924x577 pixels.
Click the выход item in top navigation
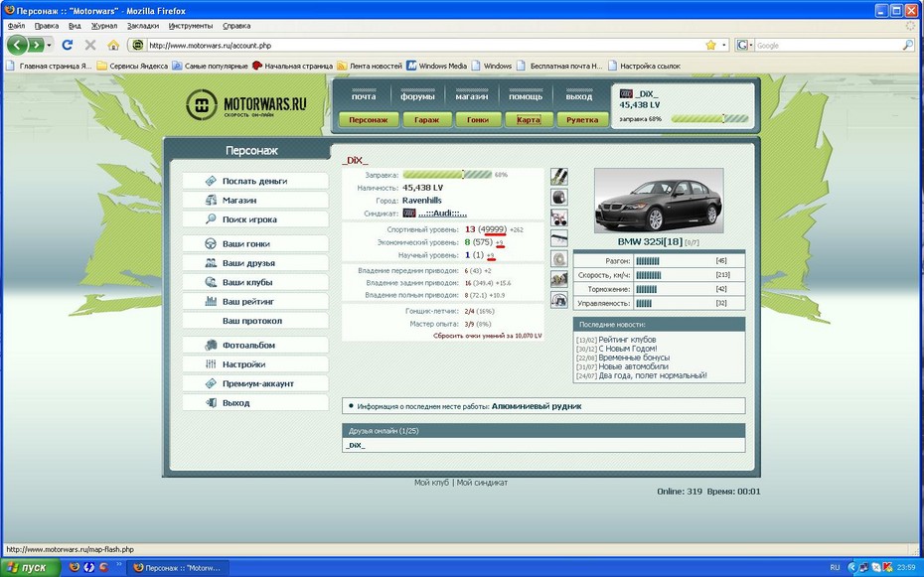pos(578,96)
